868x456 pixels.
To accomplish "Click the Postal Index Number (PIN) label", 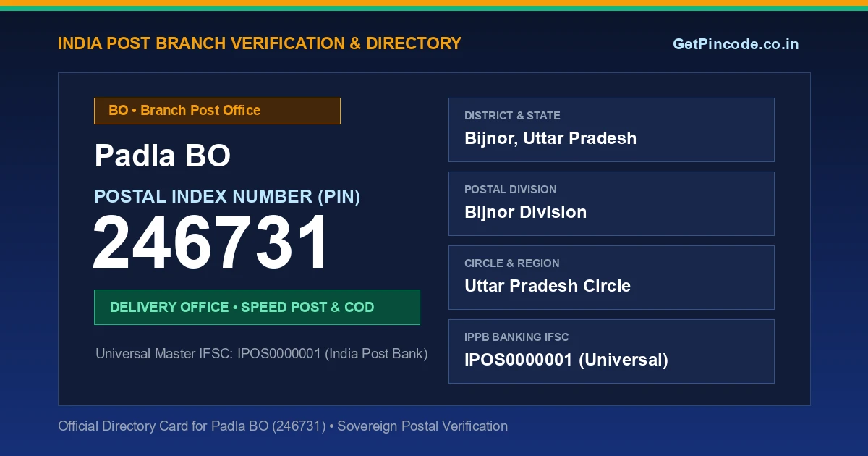I will pyautogui.click(x=227, y=196).
